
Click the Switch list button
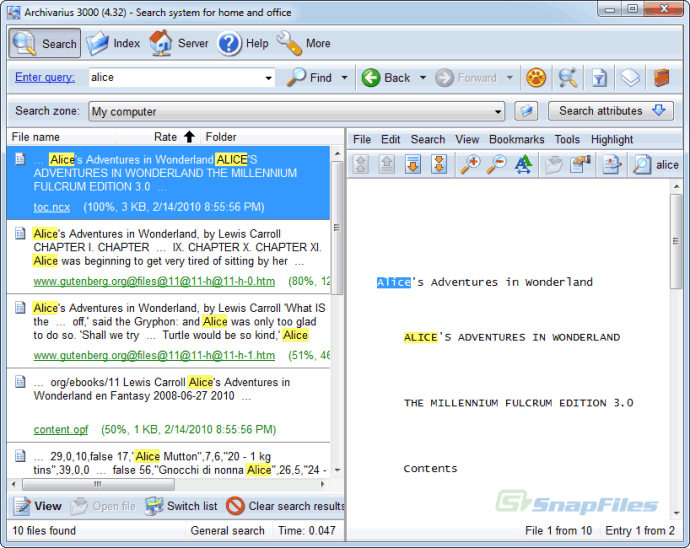[181, 506]
